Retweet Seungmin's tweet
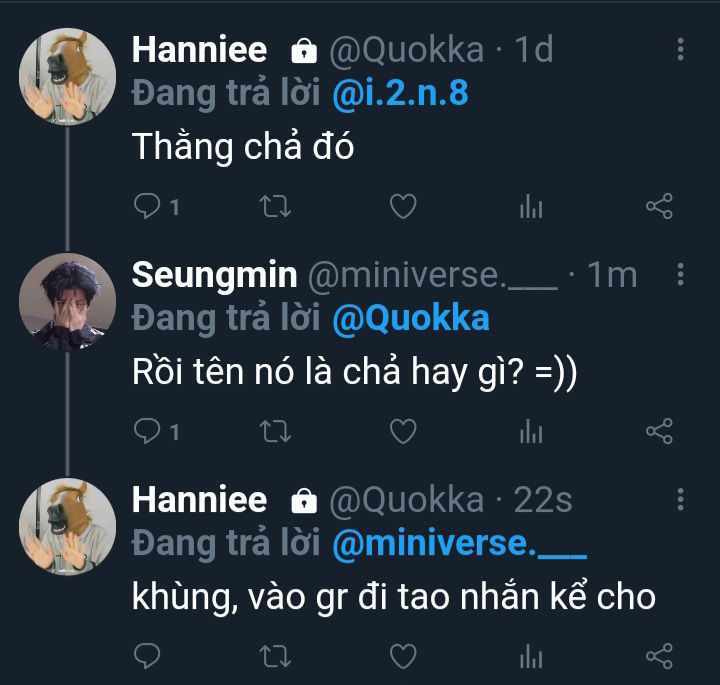The width and height of the screenshot is (720, 685). 275,431
